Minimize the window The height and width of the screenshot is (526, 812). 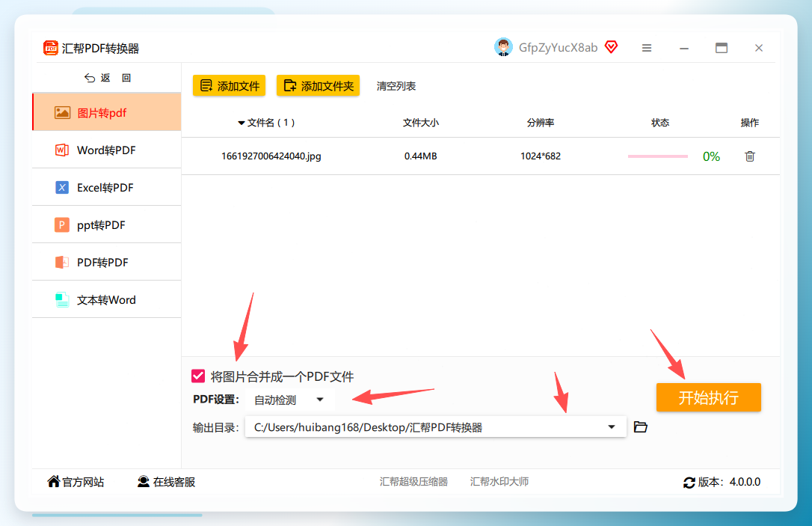click(684, 48)
